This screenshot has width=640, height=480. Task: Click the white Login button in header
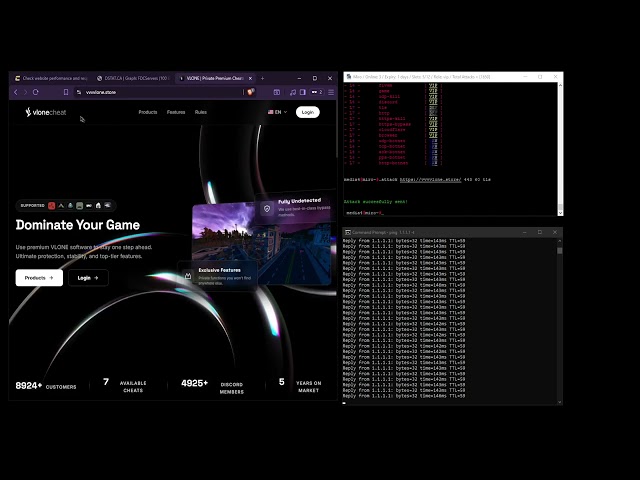[308, 112]
